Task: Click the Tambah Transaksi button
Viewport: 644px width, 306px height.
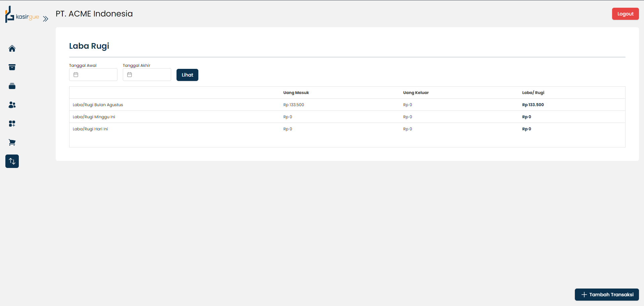Action: click(607, 295)
